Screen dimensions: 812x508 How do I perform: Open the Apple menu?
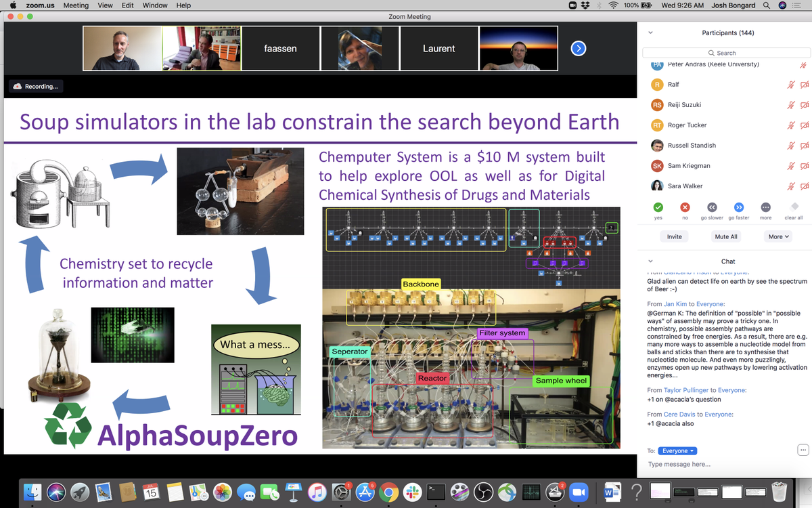coord(12,5)
